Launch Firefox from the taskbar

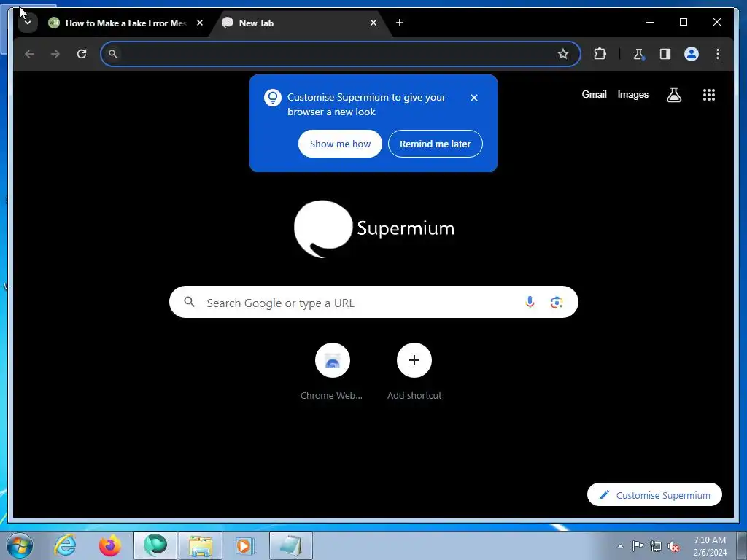[109, 545]
